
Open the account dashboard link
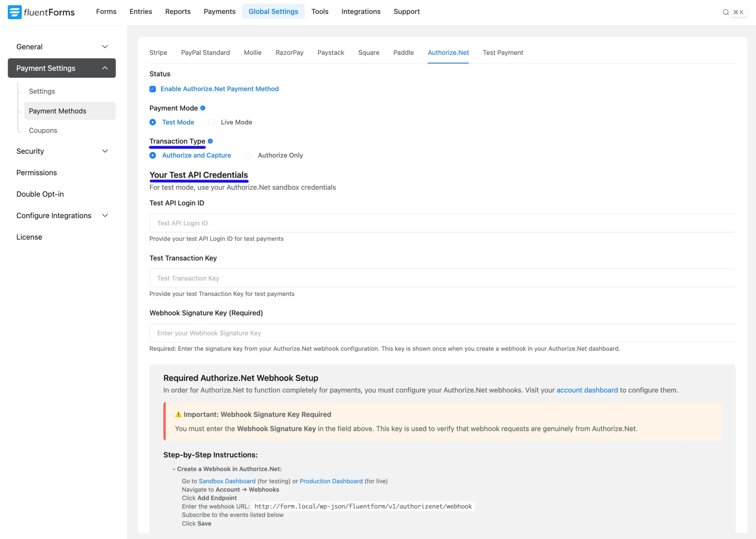coord(587,390)
